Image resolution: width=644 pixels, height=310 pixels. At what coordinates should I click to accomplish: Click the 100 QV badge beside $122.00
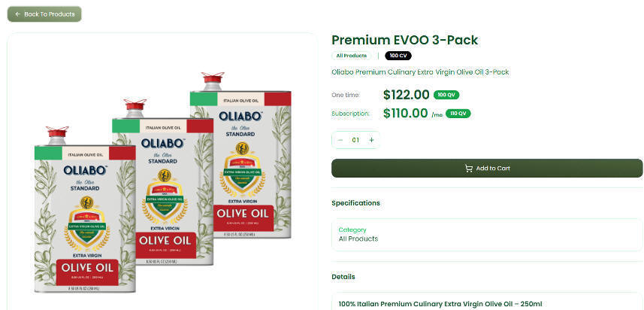446,95
